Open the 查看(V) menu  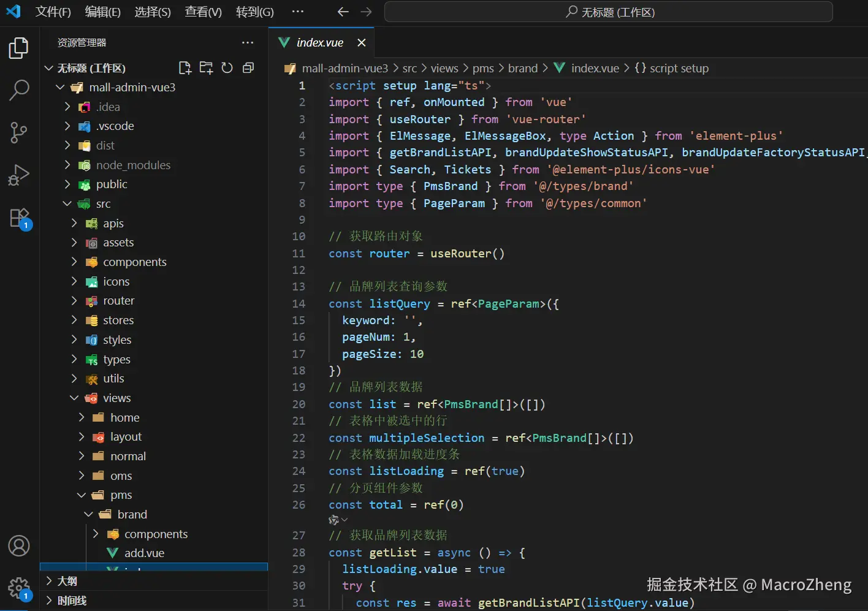tap(203, 12)
